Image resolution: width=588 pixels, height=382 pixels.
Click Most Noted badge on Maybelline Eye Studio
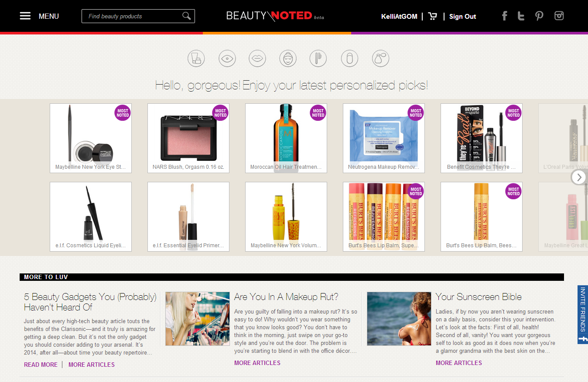[x=123, y=113]
